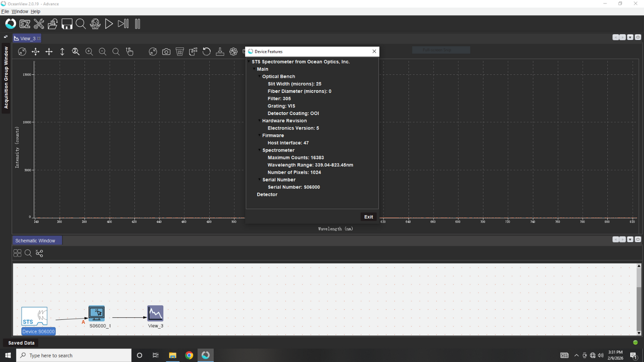Select the S06000_1 acquisition node
This screenshot has width=644, height=362.
click(97, 313)
